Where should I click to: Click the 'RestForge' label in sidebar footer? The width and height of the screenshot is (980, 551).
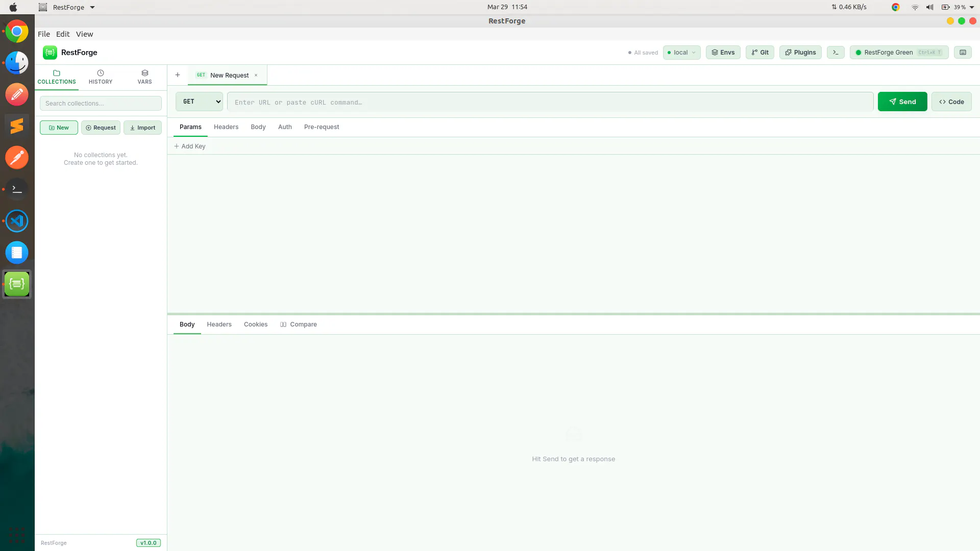point(54,543)
